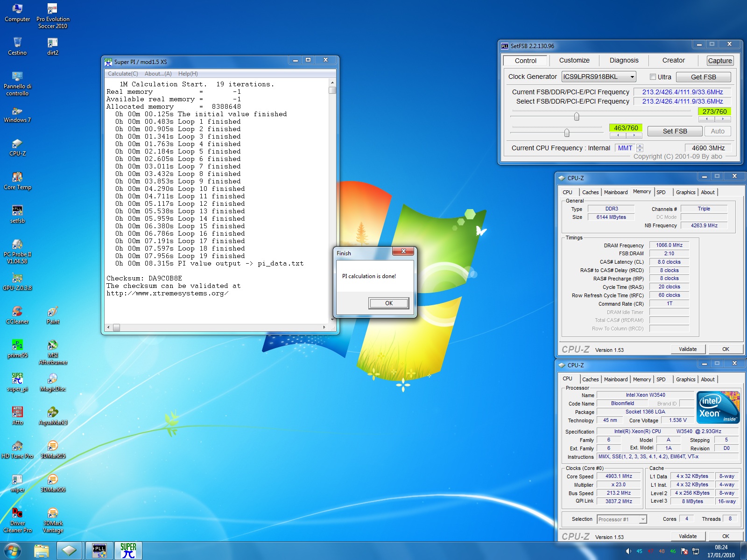Viewport: 747px width, 560px height.
Task: Open Windows Explorer from the taskbar
Action: pos(42,551)
